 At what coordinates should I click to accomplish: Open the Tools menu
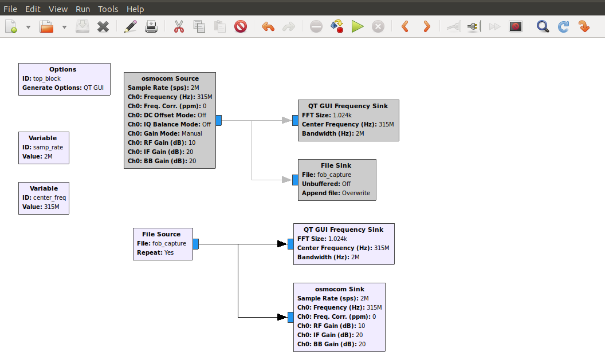coord(108,9)
